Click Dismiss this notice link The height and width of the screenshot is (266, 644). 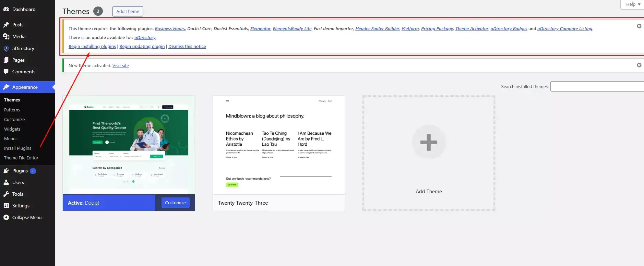[x=187, y=46]
